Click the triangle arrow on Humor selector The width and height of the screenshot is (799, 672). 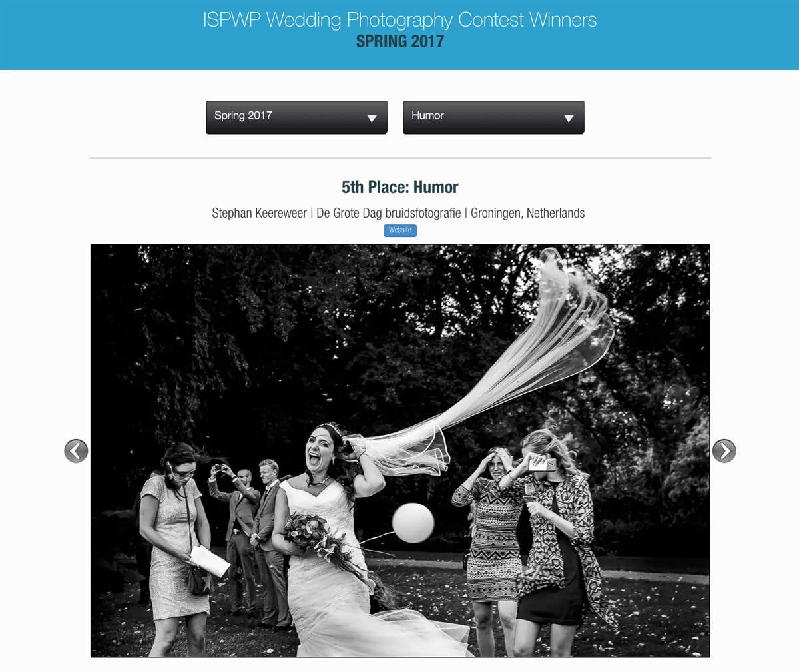pyautogui.click(x=569, y=119)
